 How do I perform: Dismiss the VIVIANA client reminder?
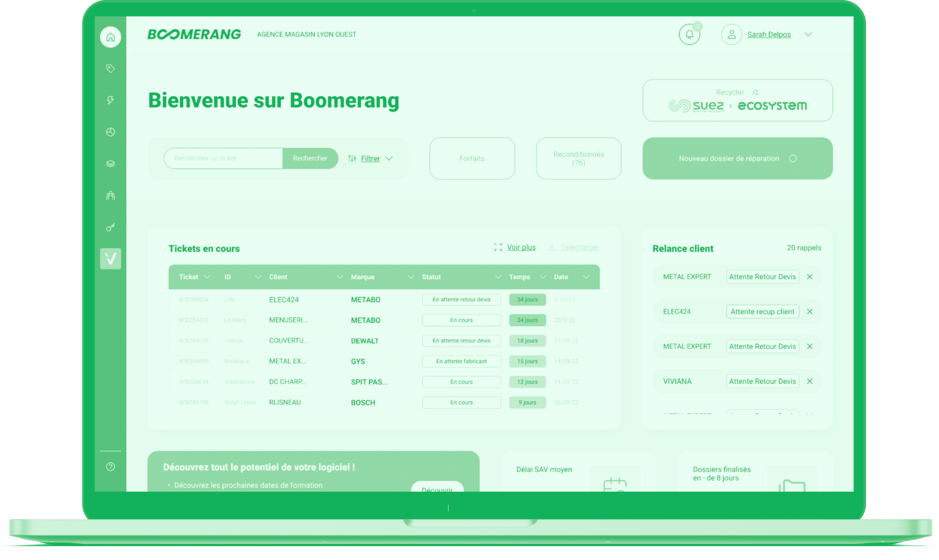point(809,381)
